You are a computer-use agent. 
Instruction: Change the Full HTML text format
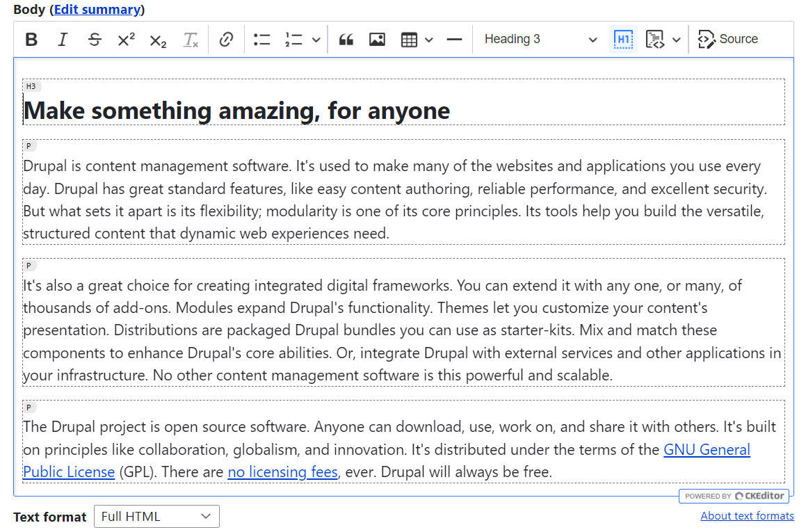click(156, 516)
